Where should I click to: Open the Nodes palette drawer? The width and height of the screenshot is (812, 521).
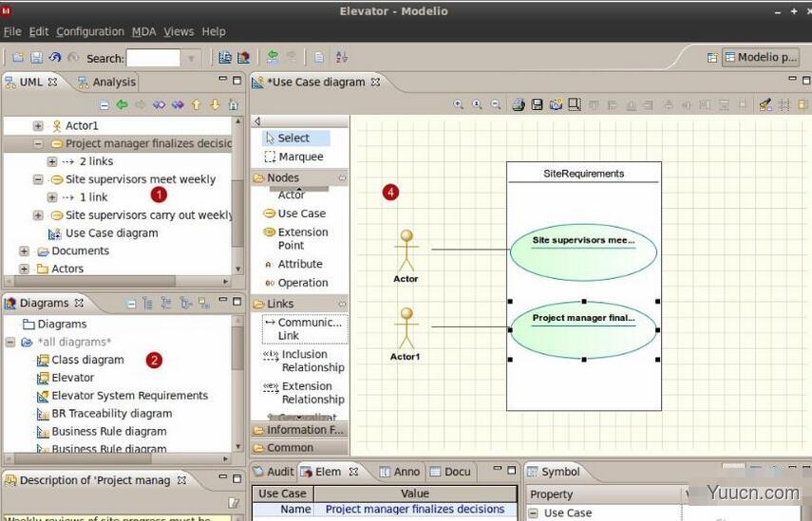[299, 178]
